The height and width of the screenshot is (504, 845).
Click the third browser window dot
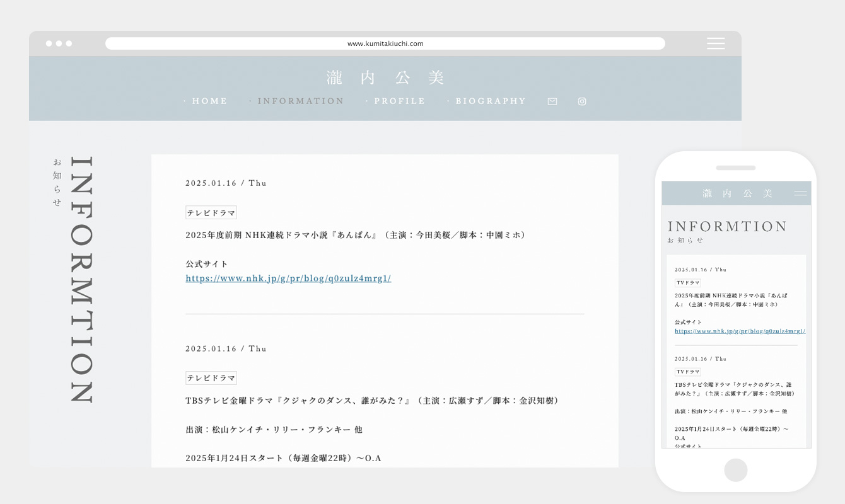[x=69, y=43]
